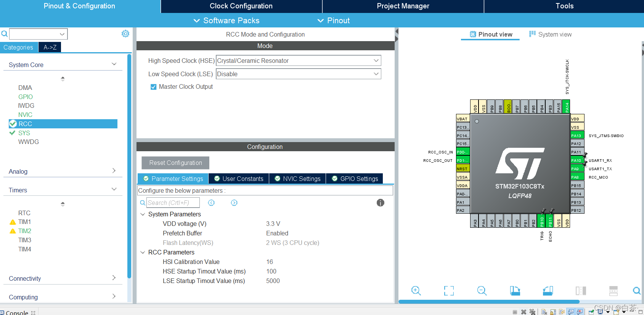Collapse the System Core category
This screenshot has width=644, height=315.
coord(114,64)
